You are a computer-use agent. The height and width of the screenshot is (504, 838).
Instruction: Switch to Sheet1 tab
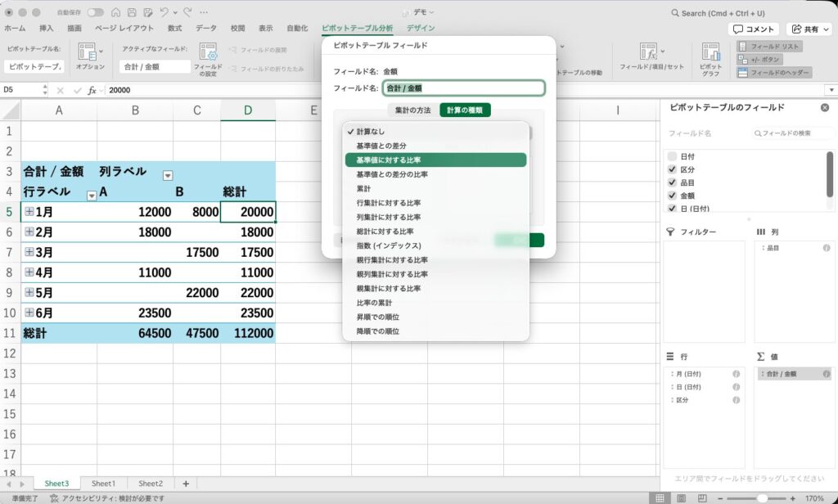pos(103,484)
